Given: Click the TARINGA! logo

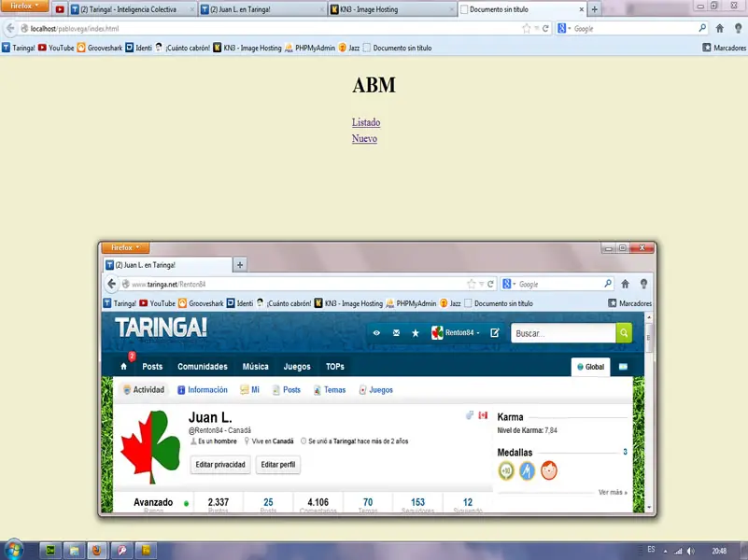Looking at the screenshot, I should coord(161,328).
